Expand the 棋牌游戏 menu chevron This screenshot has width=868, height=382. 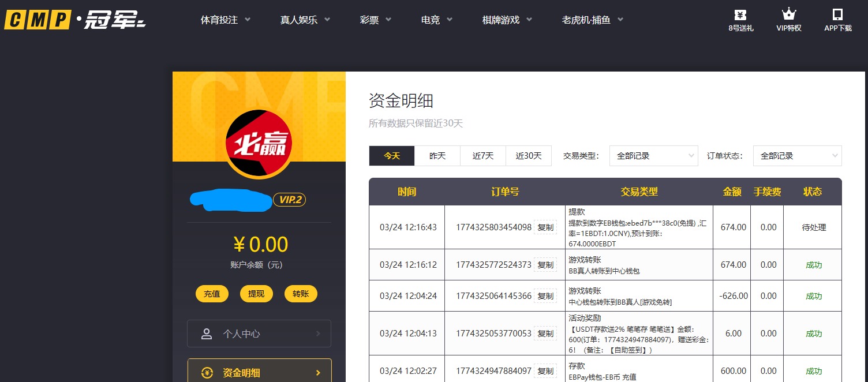pyautogui.click(x=529, y=19)
